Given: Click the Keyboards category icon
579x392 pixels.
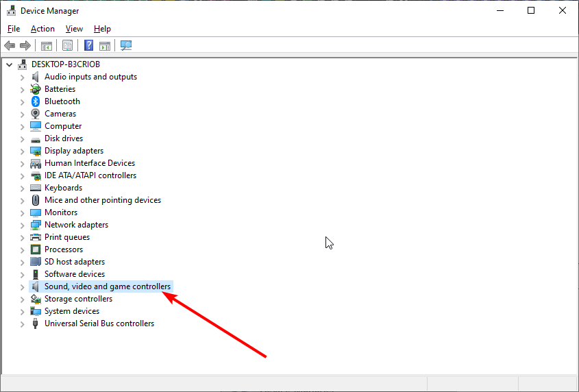Looking at the screenshot, I should point(36,188).
